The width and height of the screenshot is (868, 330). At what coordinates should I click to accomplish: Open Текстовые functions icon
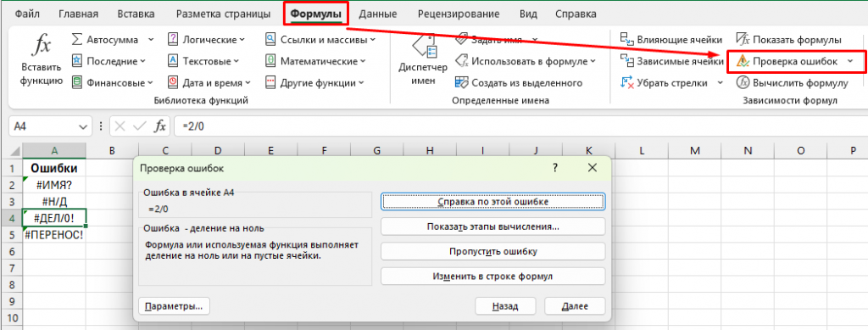coord(173,61)
